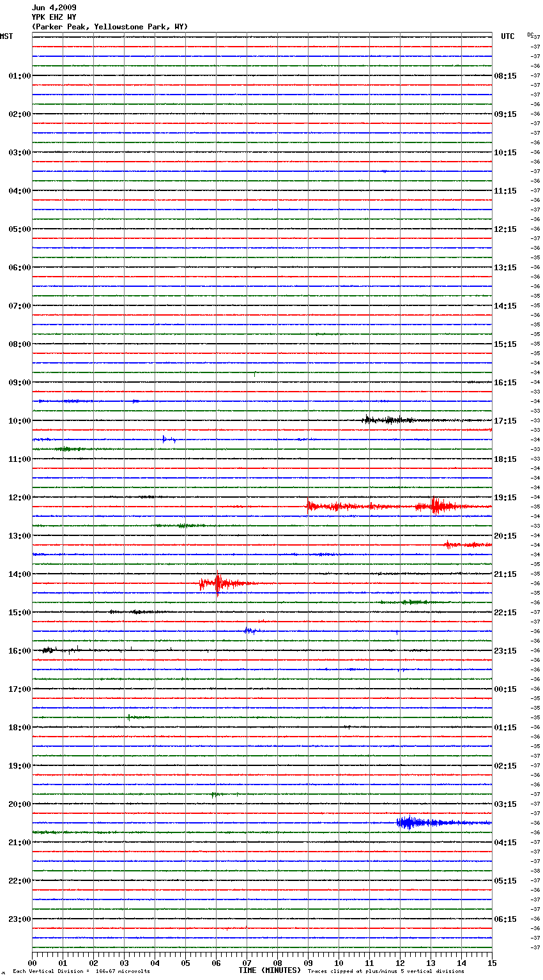Click the "19:15" UTC time label

pyautogui.click(x=505, y=498)
